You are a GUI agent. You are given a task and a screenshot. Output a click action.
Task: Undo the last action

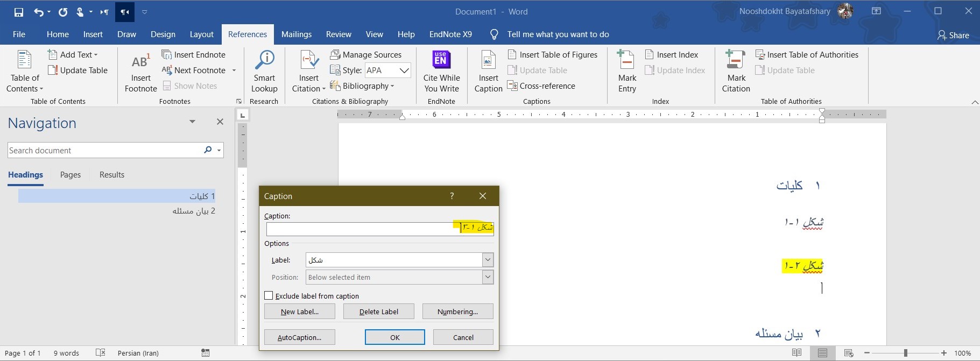click(38, 12)
